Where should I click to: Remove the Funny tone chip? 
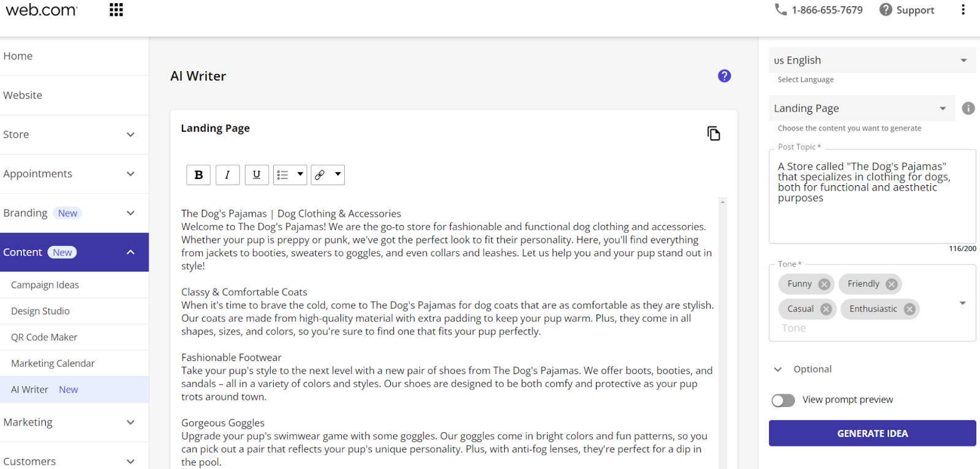(x=824, y=284)
